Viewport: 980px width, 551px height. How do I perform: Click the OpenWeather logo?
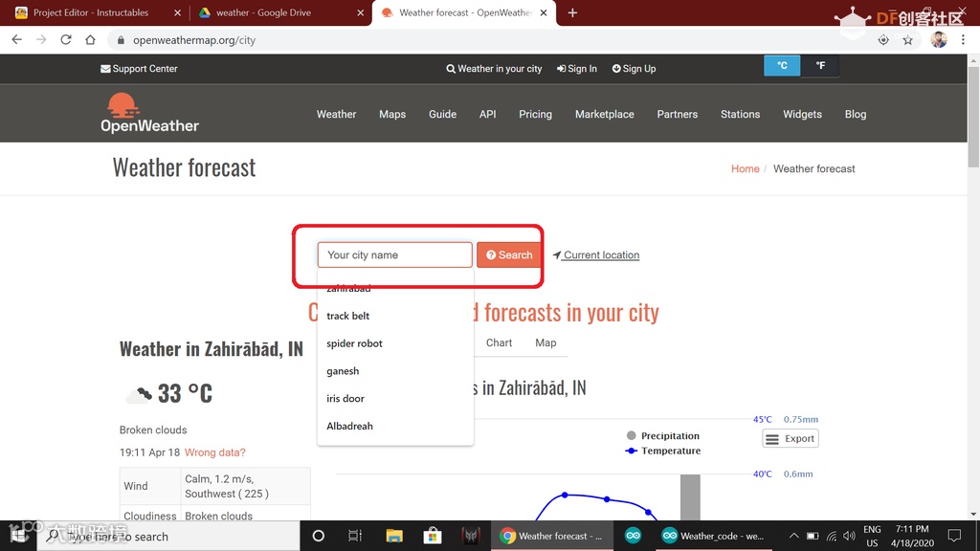pos(150,113)
